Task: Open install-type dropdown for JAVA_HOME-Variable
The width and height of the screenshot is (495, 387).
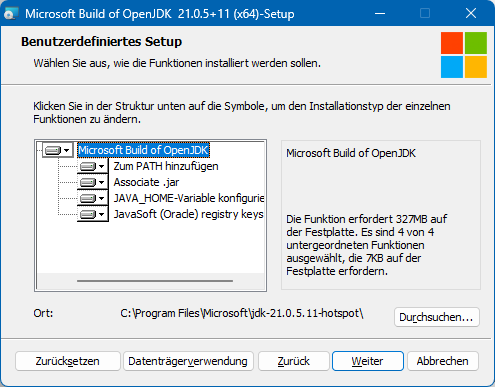Action: click(x=93, y=198)
